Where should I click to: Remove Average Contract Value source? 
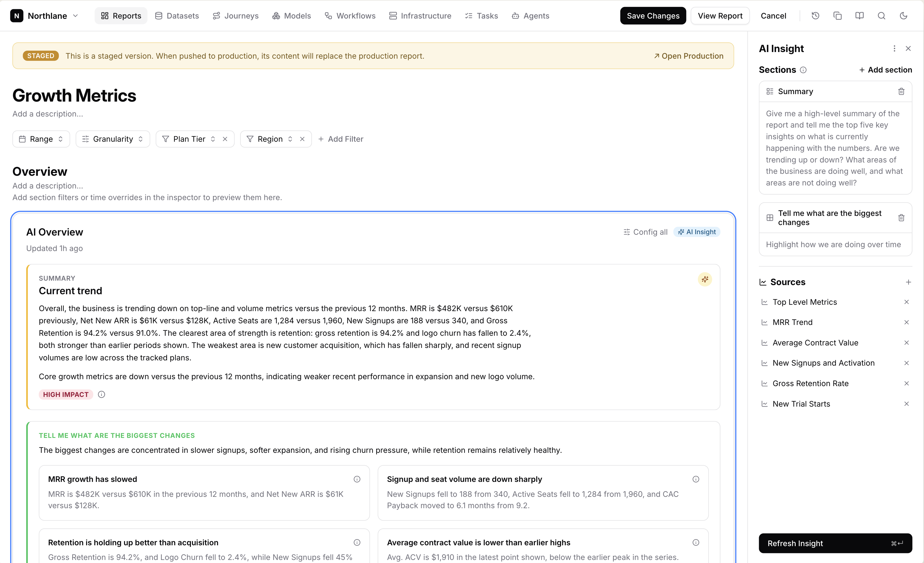coord(906,343)
